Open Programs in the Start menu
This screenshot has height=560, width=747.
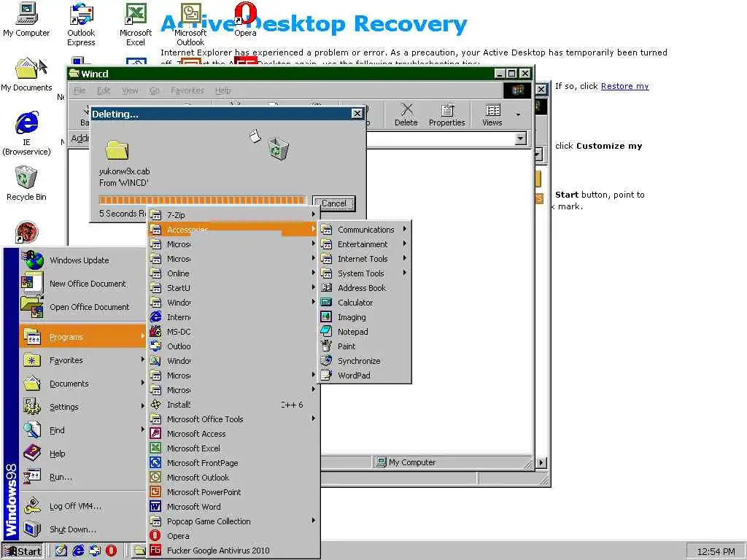click(83, 337)
